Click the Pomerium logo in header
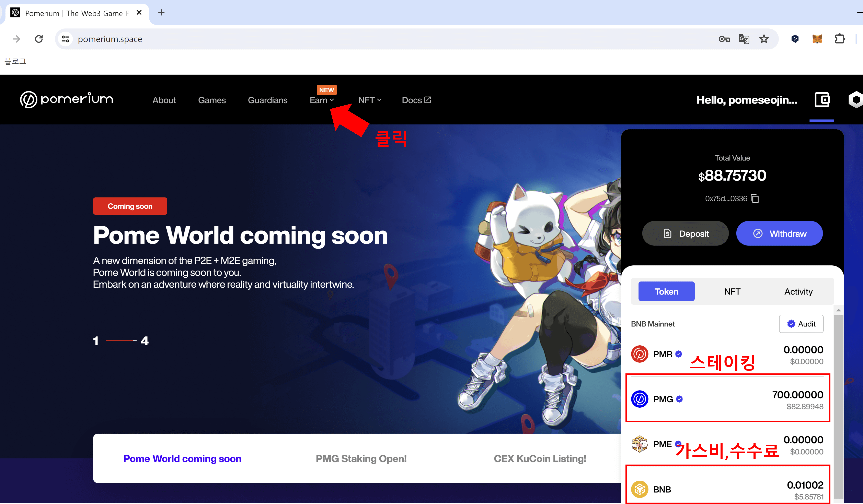Image resolution: width=863 pixels, height=504 pixels. pyautogui.click(x=67, y=100)
